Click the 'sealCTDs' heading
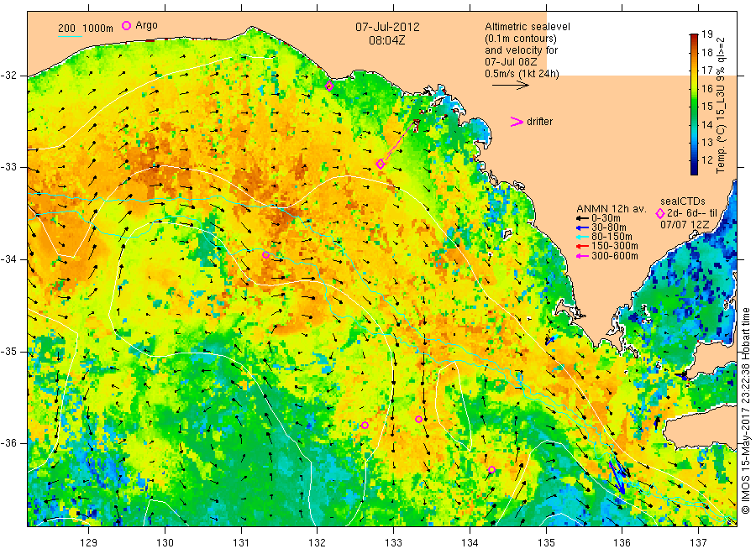 pos(683,201)
